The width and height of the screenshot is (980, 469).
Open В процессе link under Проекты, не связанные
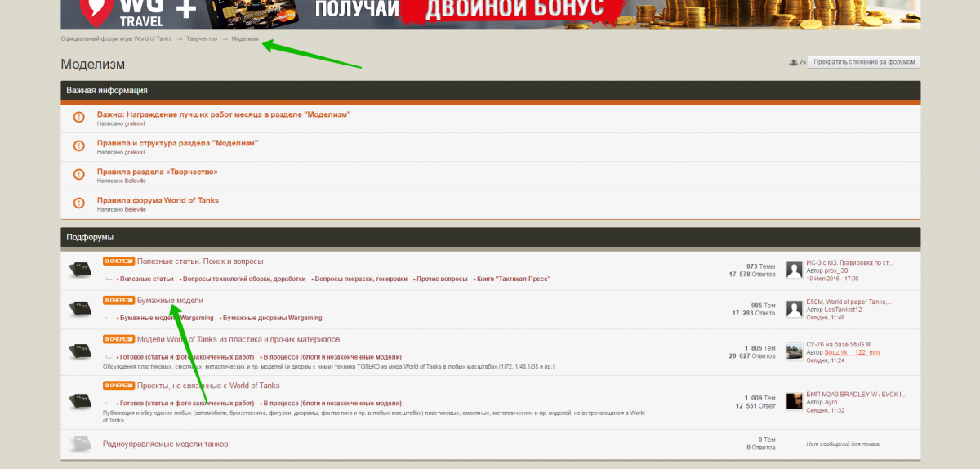pos(332,404)
